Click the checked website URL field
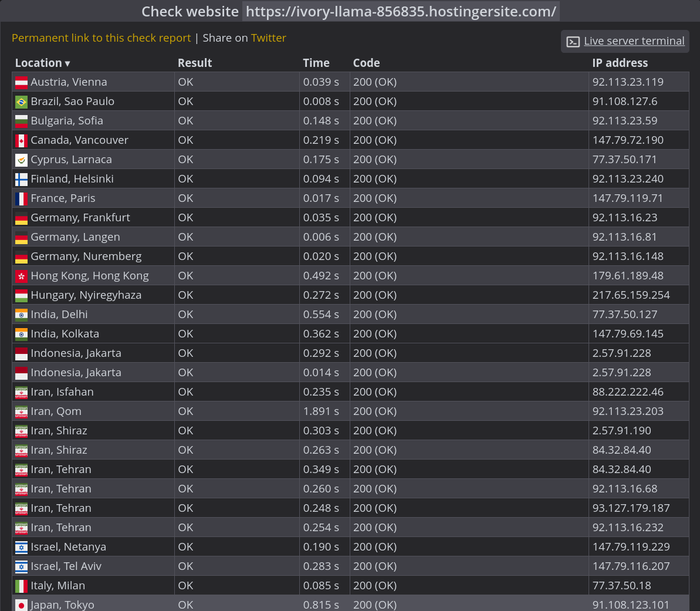The height and width of the screenshot is (611, 700). [x=401, y=11]
